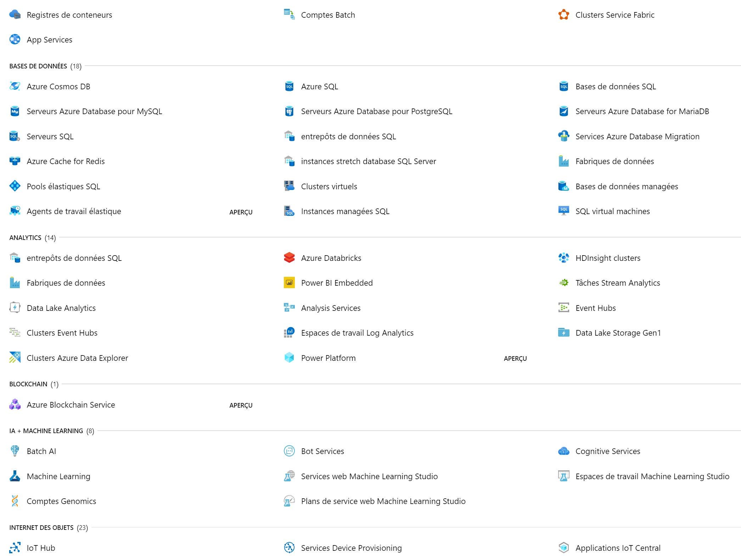The height and width of the screenshot is (560, 741).
Task: Open Bases de données SQL
Action: [x=616, y=86]
